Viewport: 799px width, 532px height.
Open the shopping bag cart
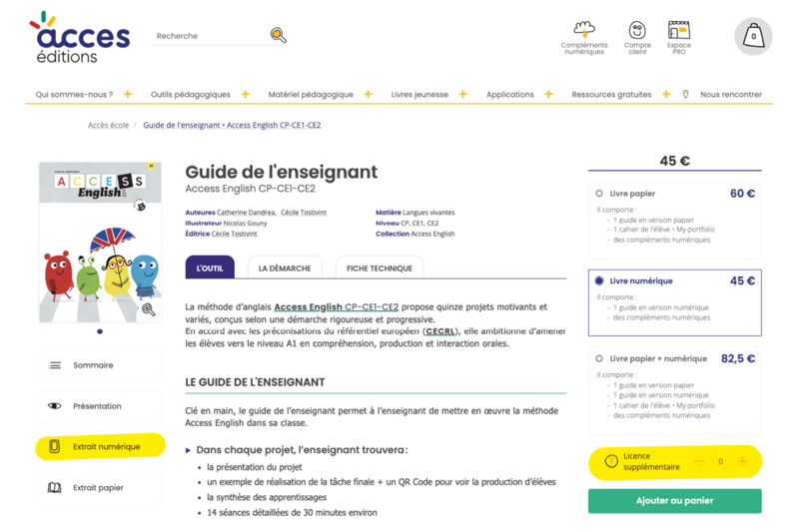(x=753, y=37)
